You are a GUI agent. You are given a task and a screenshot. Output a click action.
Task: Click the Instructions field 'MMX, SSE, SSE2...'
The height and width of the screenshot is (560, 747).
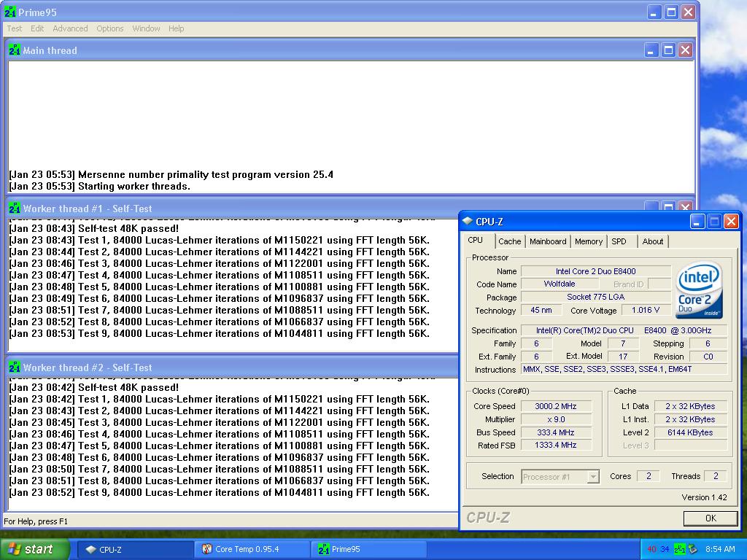tap(624, 369)
